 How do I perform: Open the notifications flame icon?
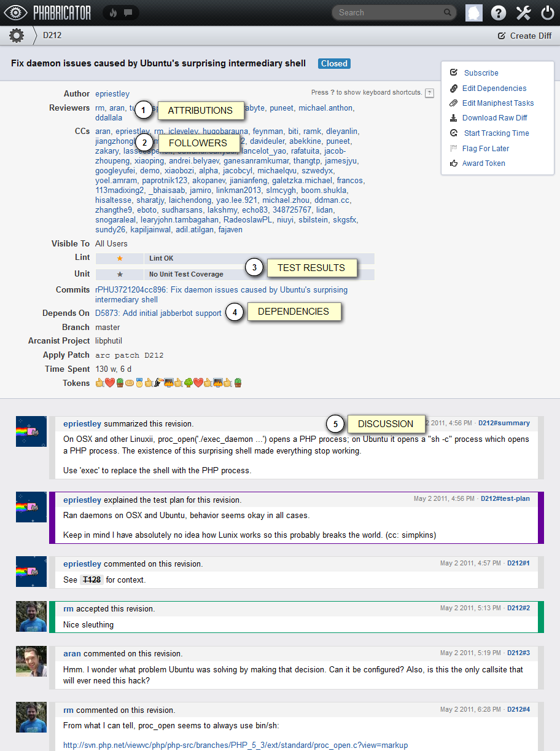coord(113,12)
